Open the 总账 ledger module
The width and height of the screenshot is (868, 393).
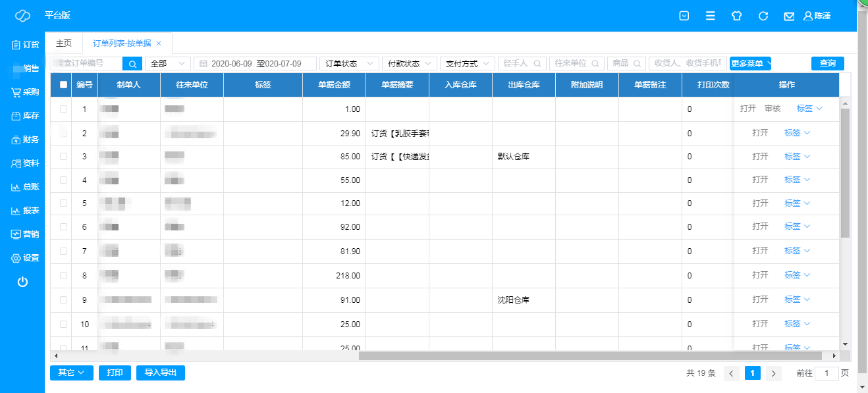tap(25, 187)
